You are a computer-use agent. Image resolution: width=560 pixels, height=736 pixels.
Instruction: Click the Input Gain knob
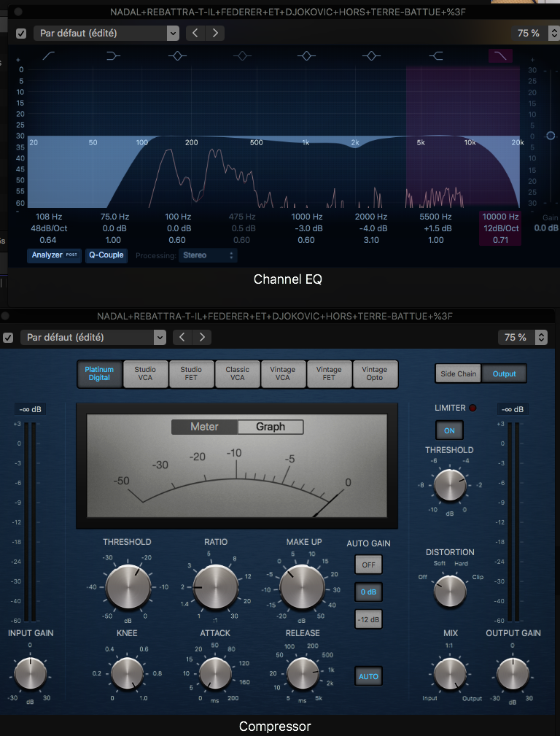[31, 673]
